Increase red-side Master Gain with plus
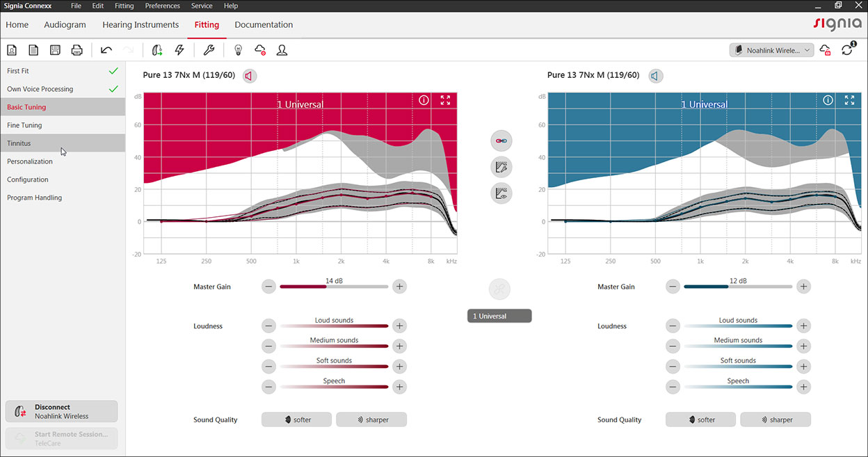Screen dimensions: 868x457 pyautogui.click(x=399, y=286)
